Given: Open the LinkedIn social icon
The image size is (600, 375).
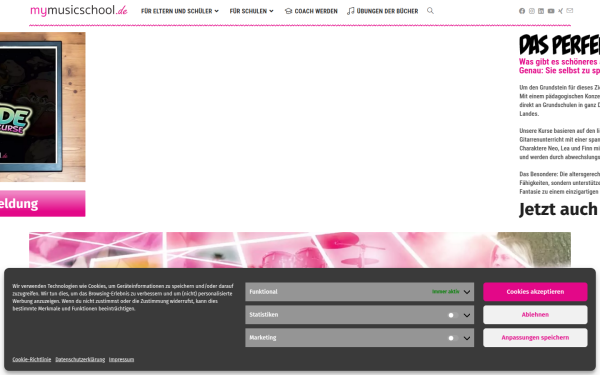Looking at the screenshot, I should 541,11.
